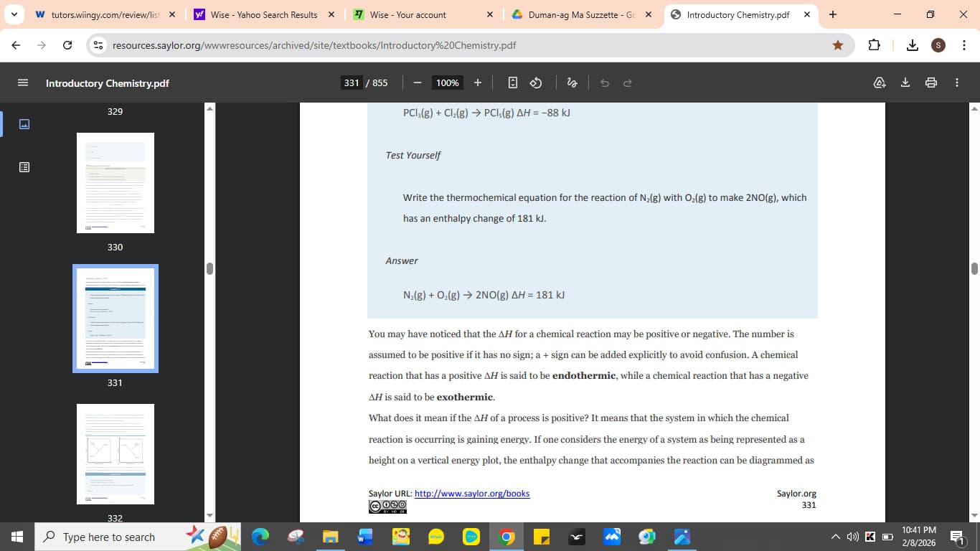Switch sidebar to thumbnails view
This screenshot has width=980, height=551.
pos(24,124)
